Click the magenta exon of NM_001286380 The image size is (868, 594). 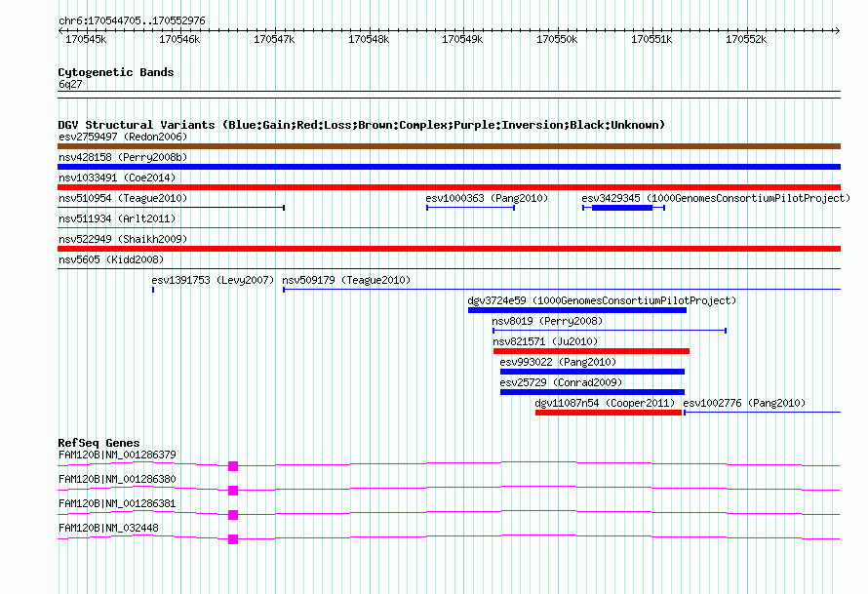click(233, 491)
